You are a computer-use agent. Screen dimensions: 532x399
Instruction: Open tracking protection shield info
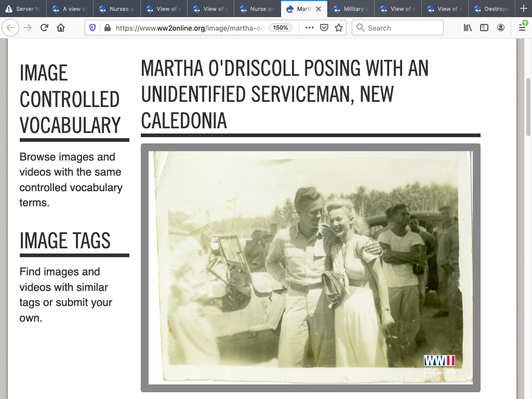coord(93,28)
